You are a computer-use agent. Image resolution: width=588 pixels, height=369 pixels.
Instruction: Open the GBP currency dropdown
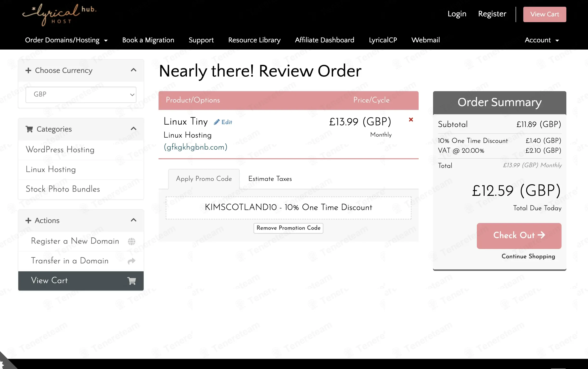pyautogui.click(x=81, y=95)
